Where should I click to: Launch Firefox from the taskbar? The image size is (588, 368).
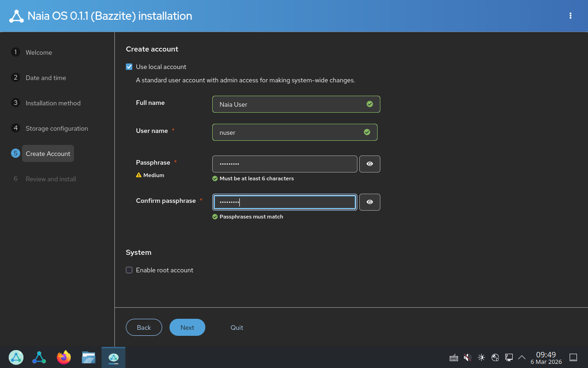64,357
